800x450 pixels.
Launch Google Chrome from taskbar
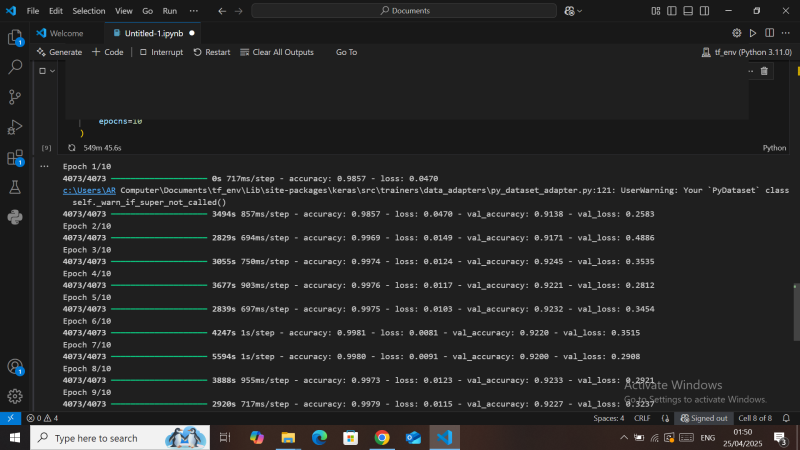tap(382, 438)
